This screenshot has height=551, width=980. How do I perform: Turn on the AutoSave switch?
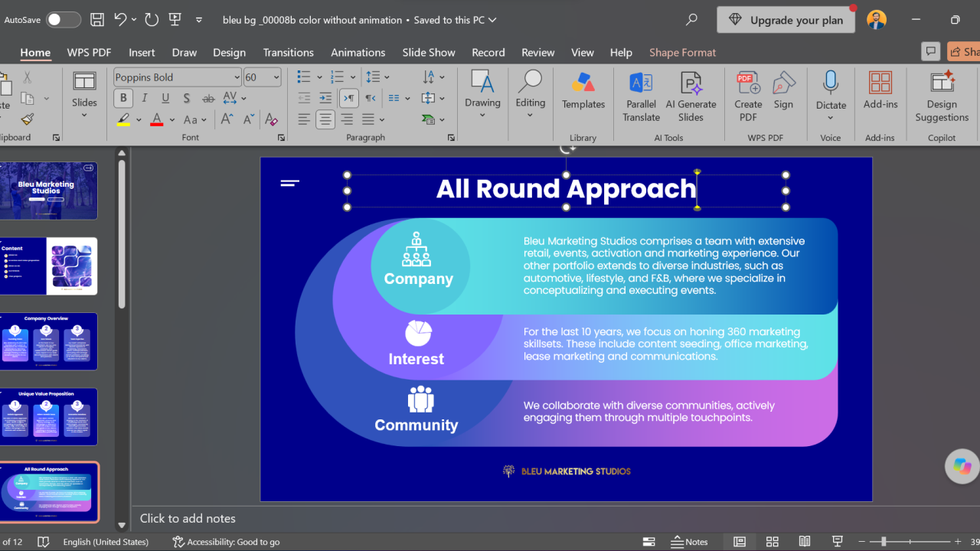[63, 20]
